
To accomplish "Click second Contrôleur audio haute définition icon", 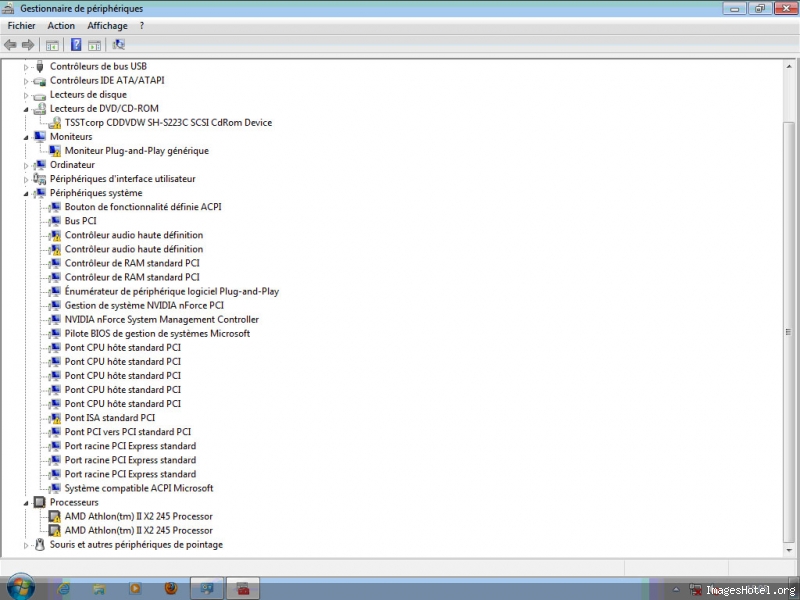I will pos(55,249).
